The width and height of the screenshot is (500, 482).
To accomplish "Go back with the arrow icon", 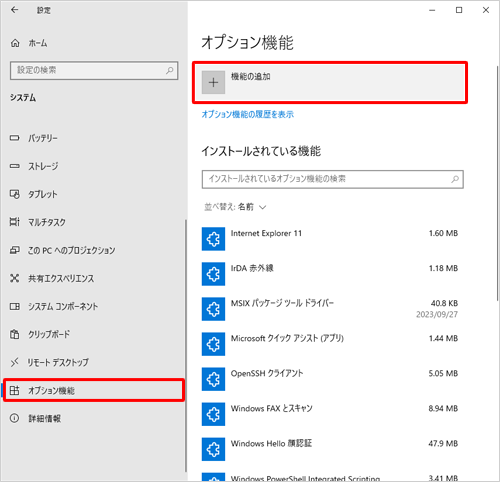I will [x=14, y=10].
